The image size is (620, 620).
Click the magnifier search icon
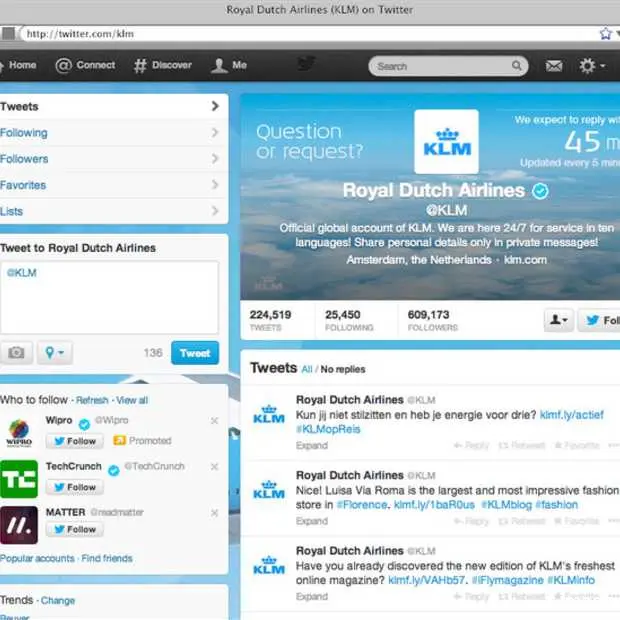pos(516,66)
